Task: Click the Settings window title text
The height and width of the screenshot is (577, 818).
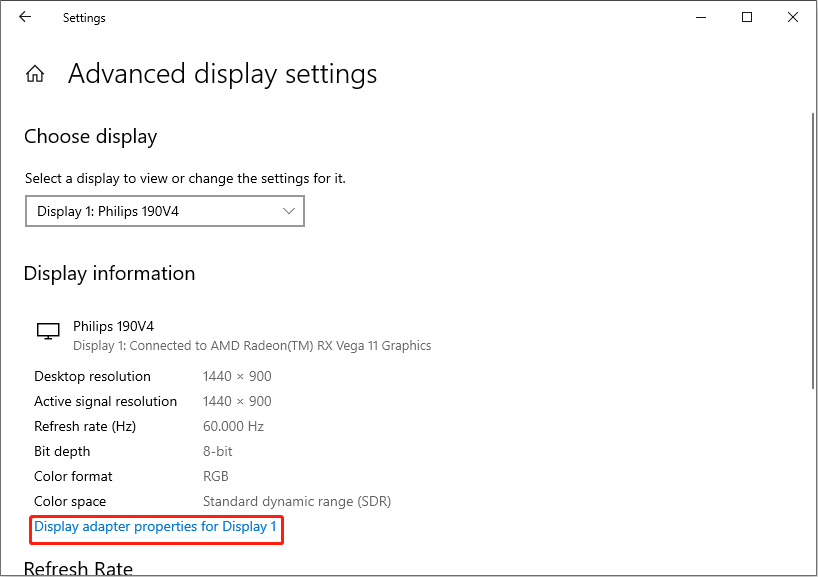Action: click(84, 18)
